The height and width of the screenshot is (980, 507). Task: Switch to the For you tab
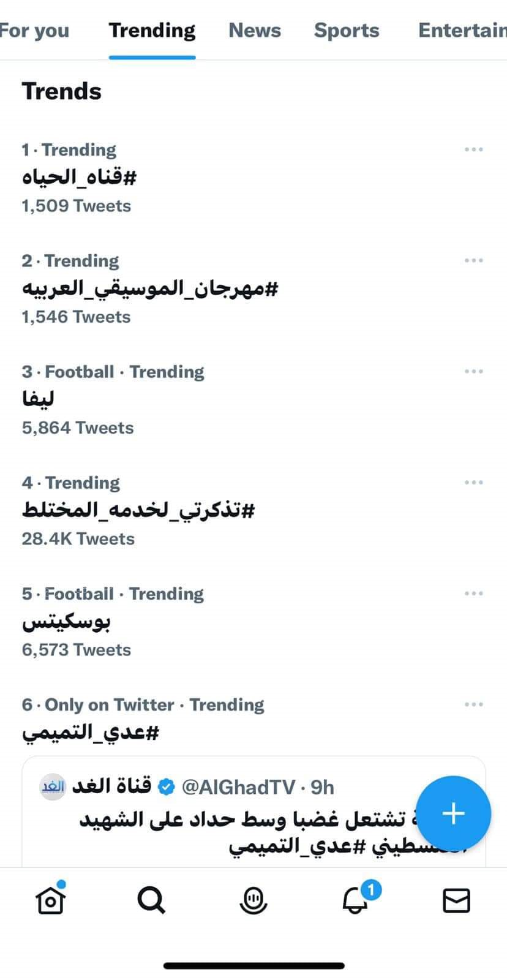pos(34,31)
